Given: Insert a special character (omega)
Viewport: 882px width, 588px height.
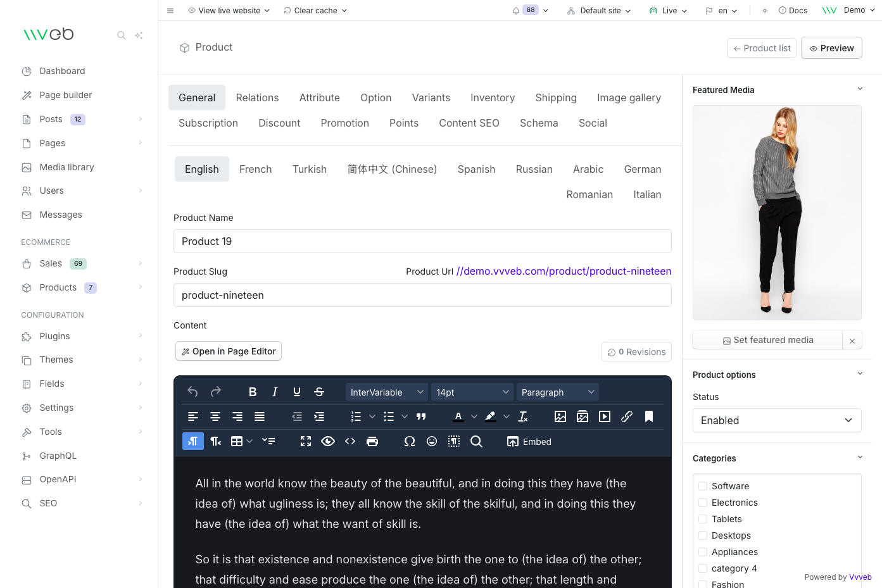Looking at the screenshot, I should tap(410, 442).
